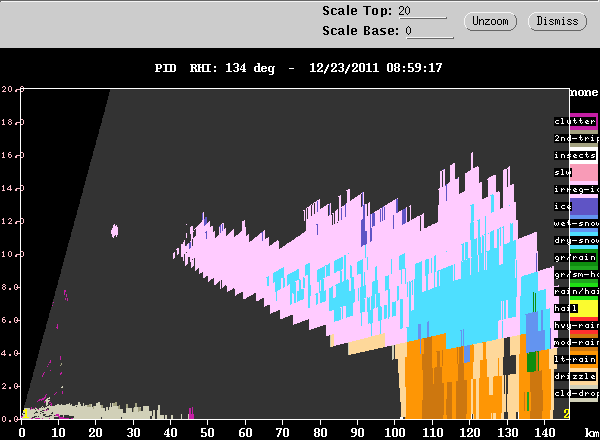Click the Unzoom button
The width and height of the screenshot is (600, 440).
tap(490, 21)
